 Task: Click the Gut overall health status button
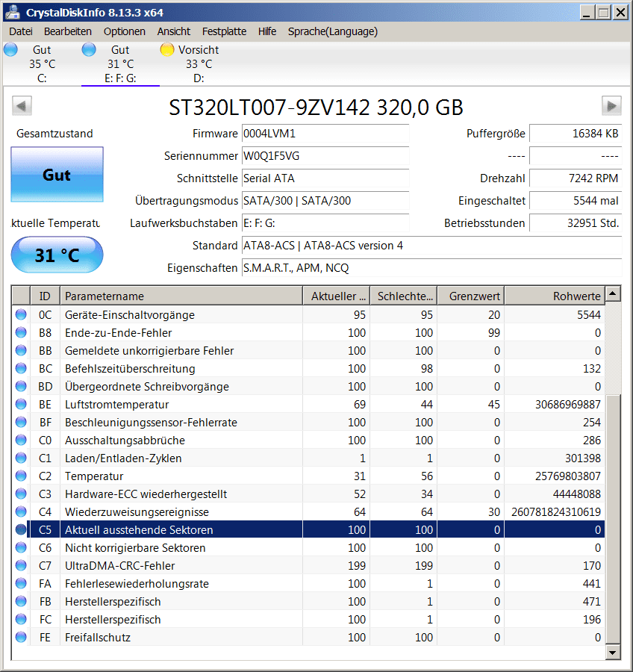point(57,175)
